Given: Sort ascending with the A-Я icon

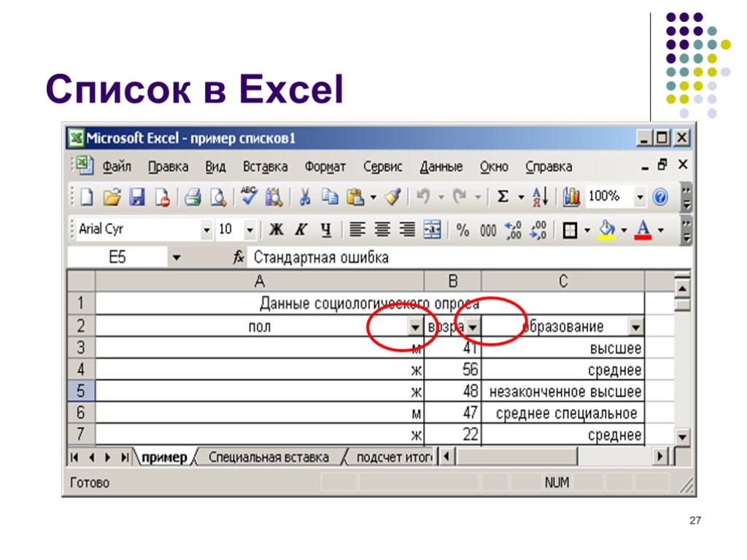Looking at the screenshot, I should pos(541,196).
